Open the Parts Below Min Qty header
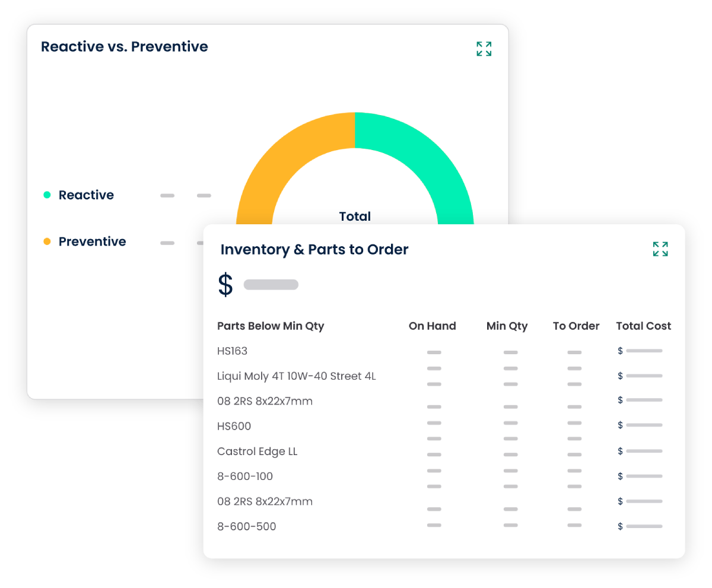Screen dimensions: 712x588 (271, 326)
